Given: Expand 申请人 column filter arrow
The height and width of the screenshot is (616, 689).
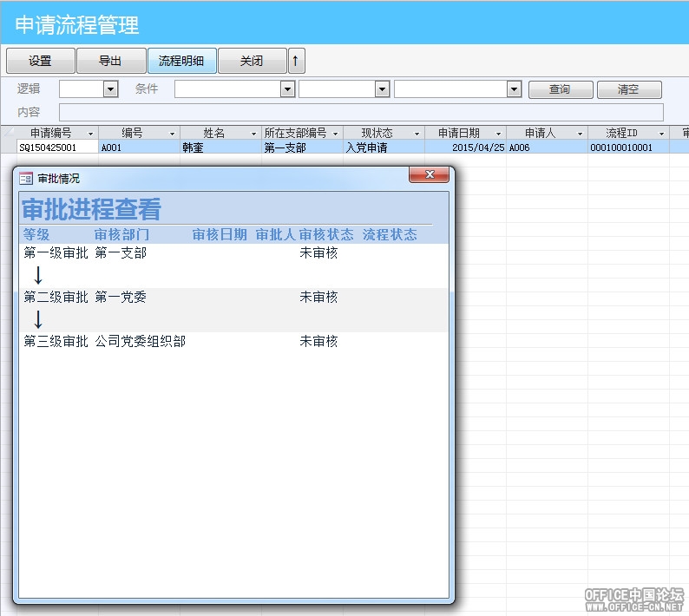Looking at the screenshot, I should pos(580,134).
